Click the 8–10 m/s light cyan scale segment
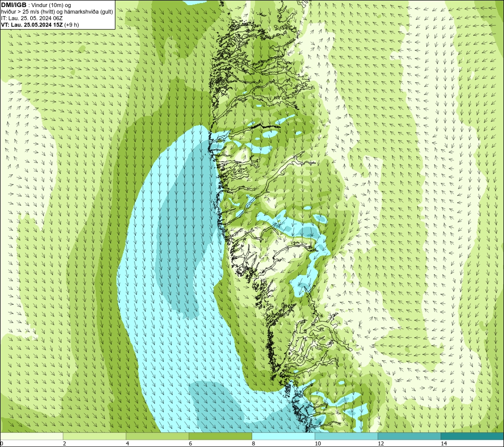The height and width of the screenshot is (447, 504). click(283, 436)
